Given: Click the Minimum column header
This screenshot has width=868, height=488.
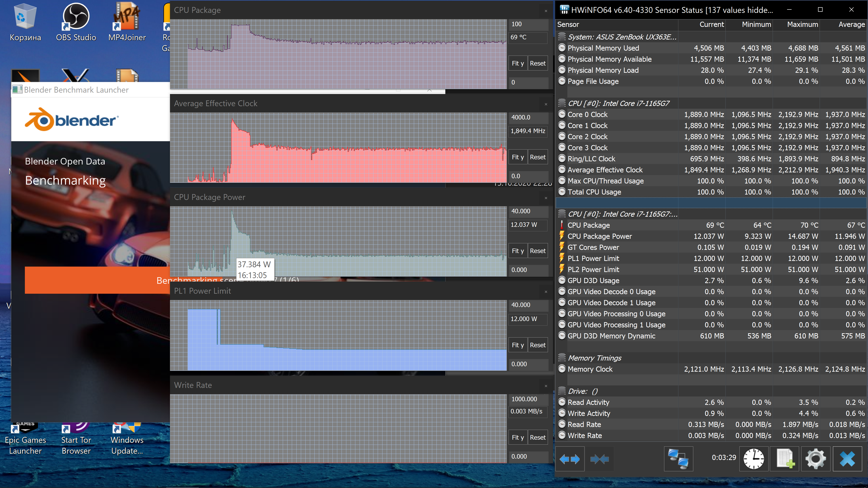Looking at the screenshot, I should point(749,24).
